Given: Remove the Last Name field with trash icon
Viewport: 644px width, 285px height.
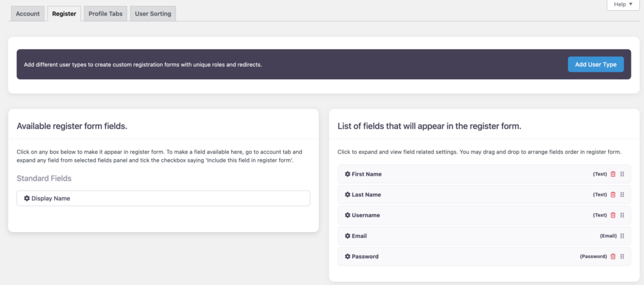Looking at the screenshot, I should [x=613, y=195].
